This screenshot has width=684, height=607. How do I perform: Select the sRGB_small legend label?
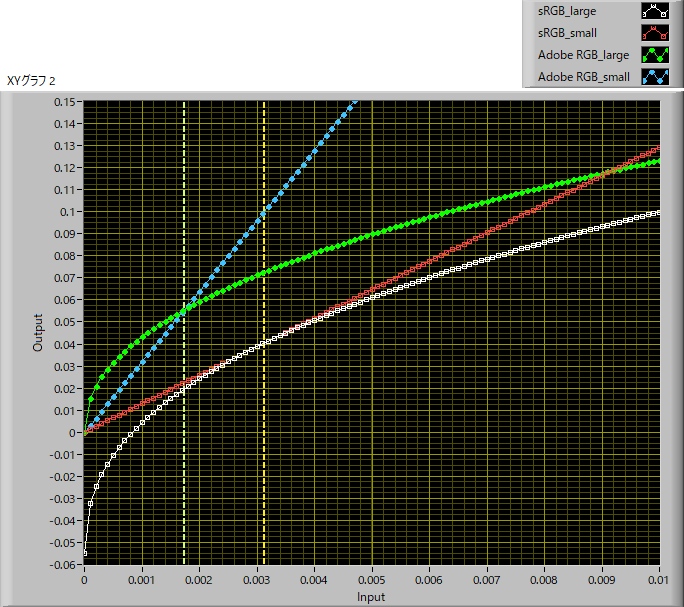click(x=568, y=33)
